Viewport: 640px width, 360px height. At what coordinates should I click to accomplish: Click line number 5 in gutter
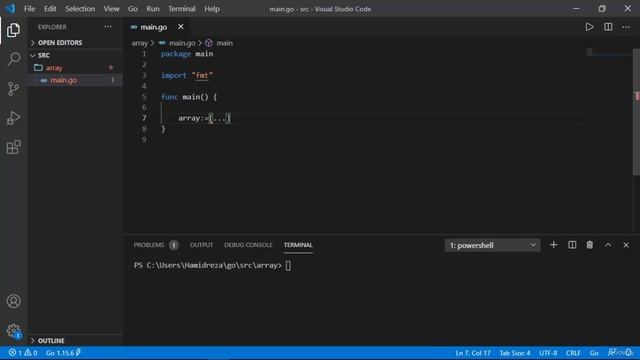point(144,97)
